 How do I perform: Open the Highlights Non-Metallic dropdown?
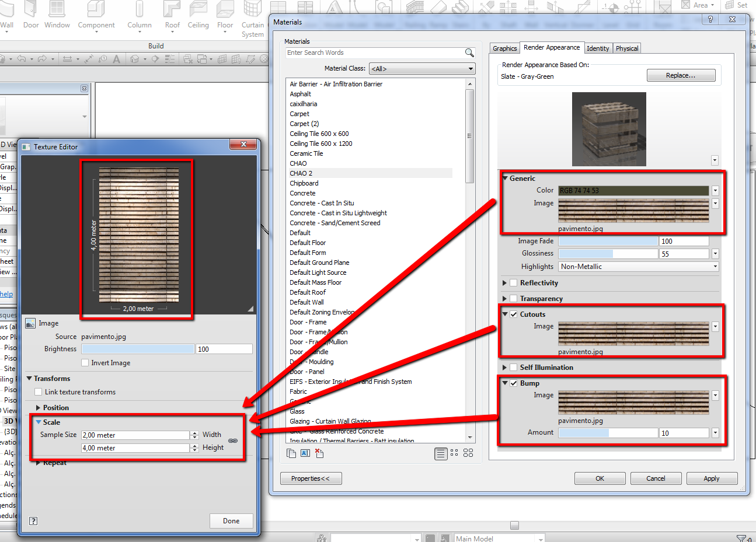[x=639, y=267]
